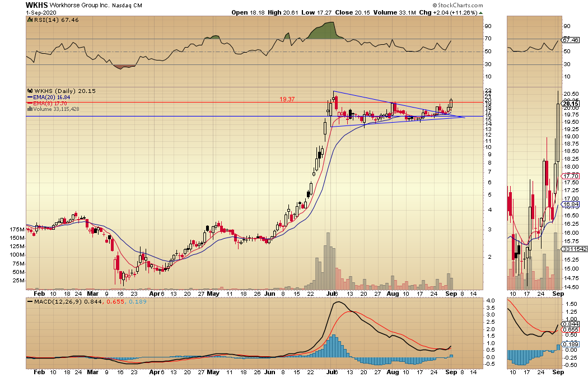Click the Aug label on the upper date axis
The height and width of the screenshot is (377, 588).
pos(393,294)
